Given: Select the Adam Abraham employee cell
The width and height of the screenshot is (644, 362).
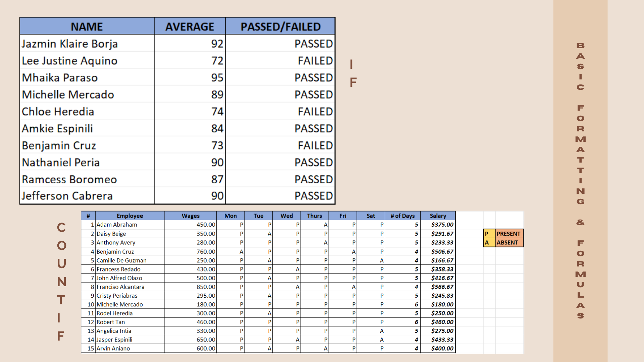Looking at the screenshot, I should tap(117, 225).
